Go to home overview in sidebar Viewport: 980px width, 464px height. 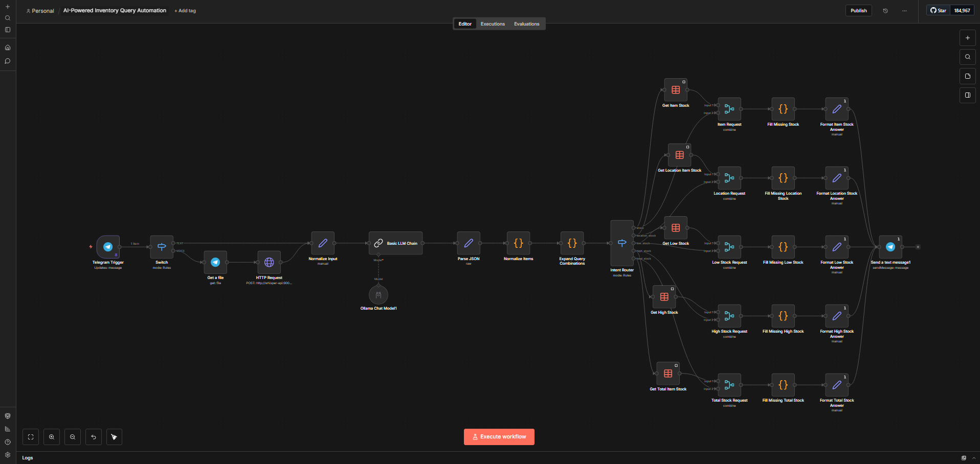pos(8,48)
